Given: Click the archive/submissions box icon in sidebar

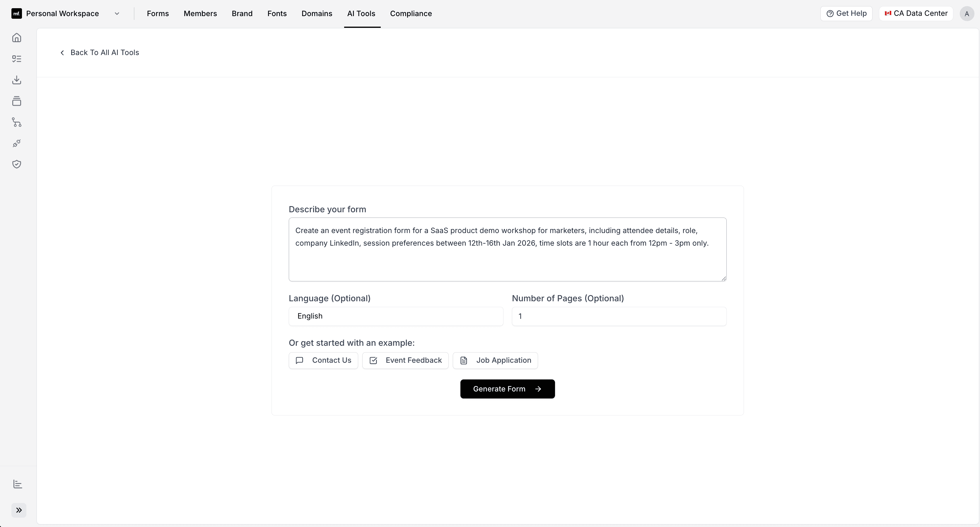Looking at the screenshot, I should pyautogui.click(x=17, y=101).
